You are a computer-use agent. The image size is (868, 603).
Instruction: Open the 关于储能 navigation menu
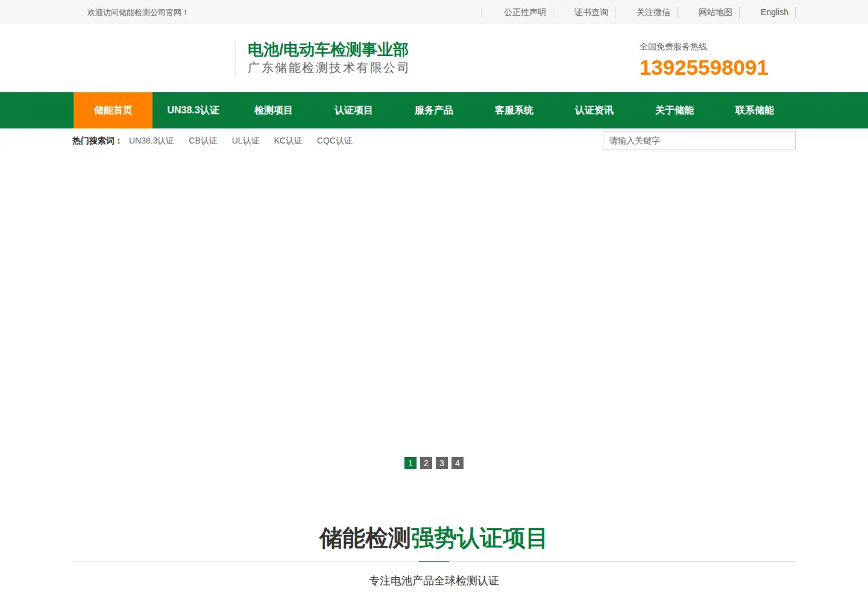tap(674, 110)
